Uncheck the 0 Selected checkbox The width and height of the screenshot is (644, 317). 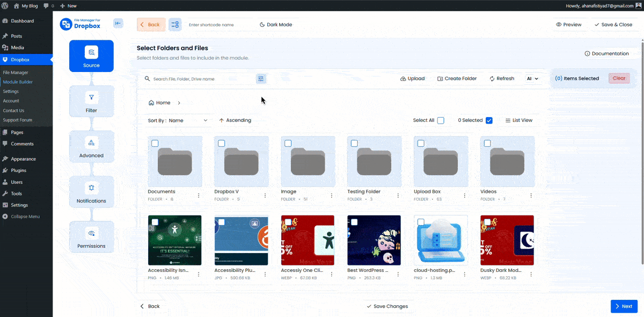(489, 120)
